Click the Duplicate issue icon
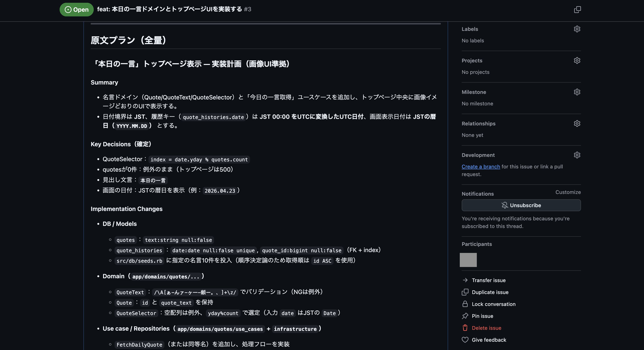The width and height of the screenshot is (644, 350). (x=465, y=292)
